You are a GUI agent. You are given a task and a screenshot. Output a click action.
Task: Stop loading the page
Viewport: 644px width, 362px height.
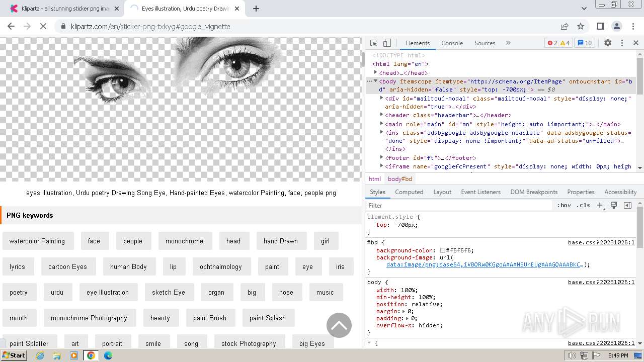point(43,26)
